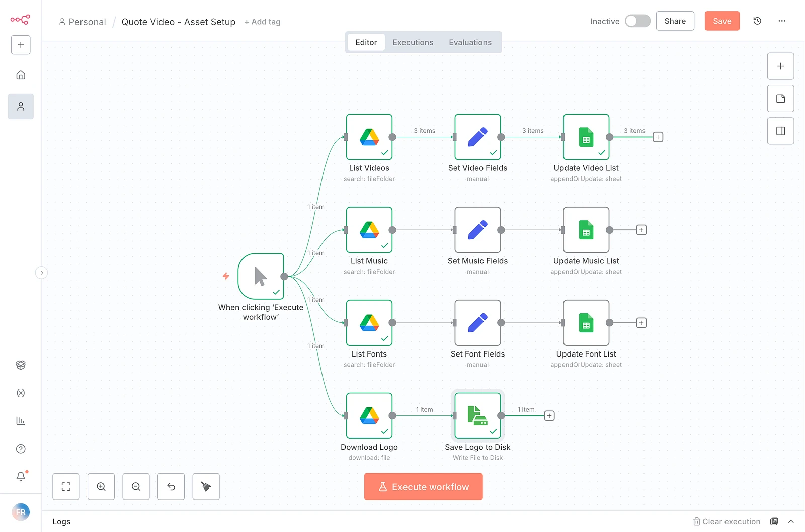Screen dimensions: 805x532
Task: Add node after Update Video List output
Action: [x=658, y=137]
